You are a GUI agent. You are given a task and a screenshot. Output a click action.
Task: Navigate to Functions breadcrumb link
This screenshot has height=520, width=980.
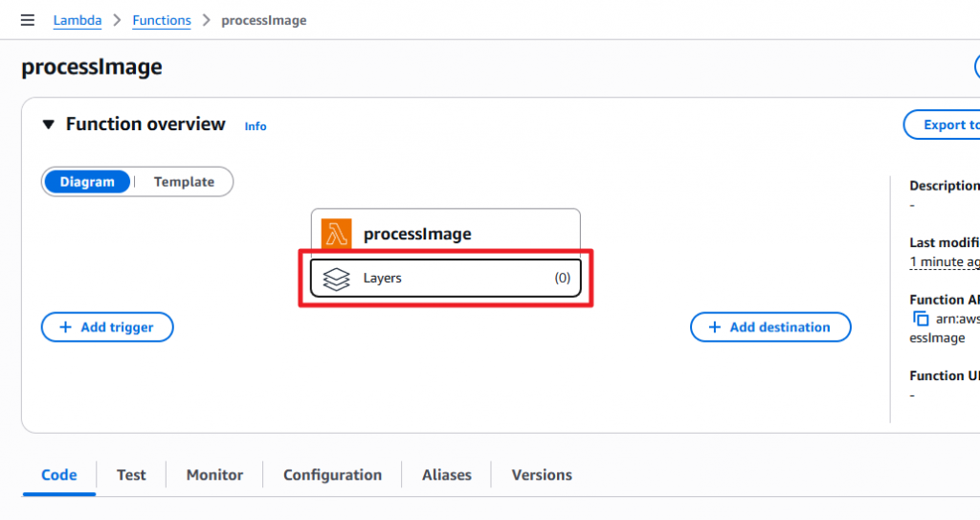tap(162, 20)
